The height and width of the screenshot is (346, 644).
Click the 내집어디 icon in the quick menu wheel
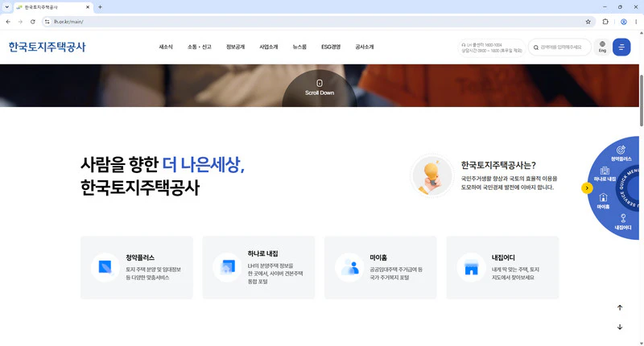click(x=623, y=218)
